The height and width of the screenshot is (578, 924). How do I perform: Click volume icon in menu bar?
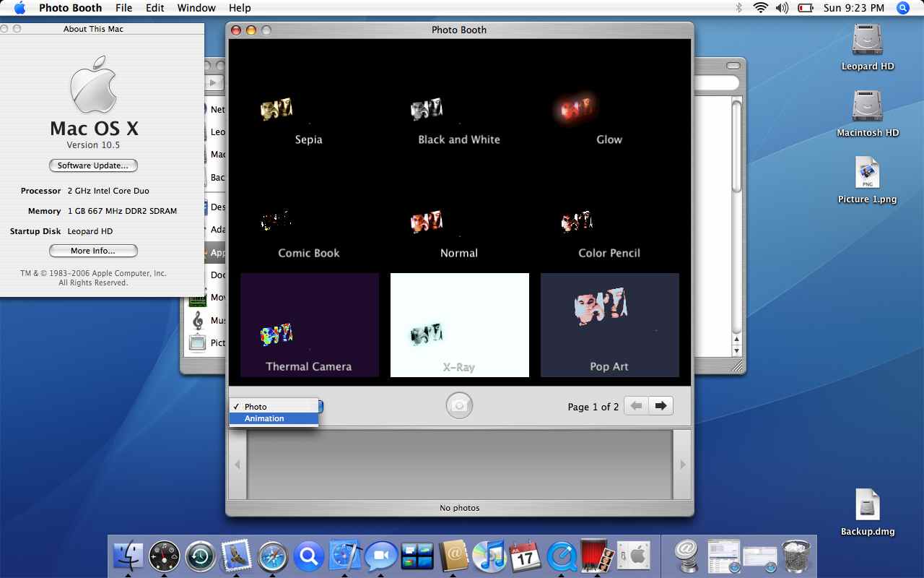(x=783, y=8)
